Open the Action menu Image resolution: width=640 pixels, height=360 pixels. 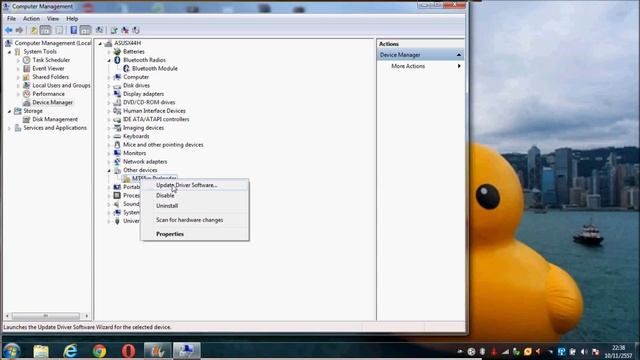coord(31,19)
